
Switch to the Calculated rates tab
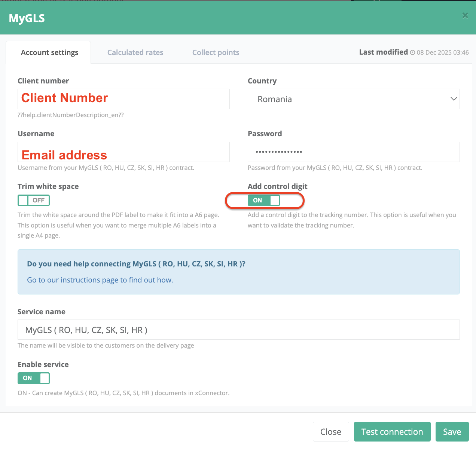pyautogui.click(x=135, y=52)
